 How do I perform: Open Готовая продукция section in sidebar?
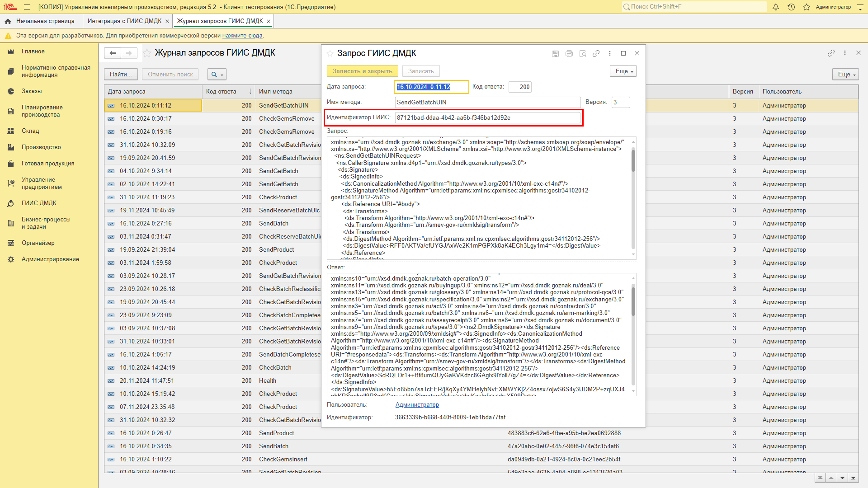pos(48,164)
